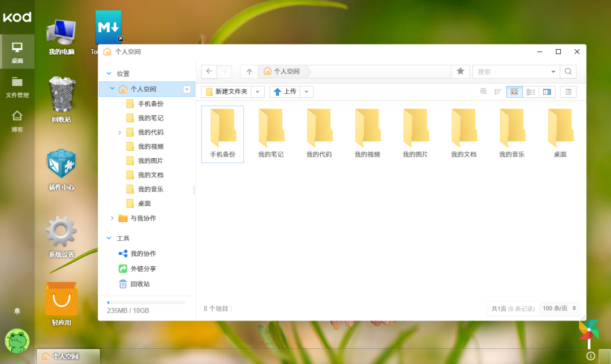This screenshot has height=364, width=611.
Task: Click the sort order icon in toolbar
Action: [x=498, y=92]
